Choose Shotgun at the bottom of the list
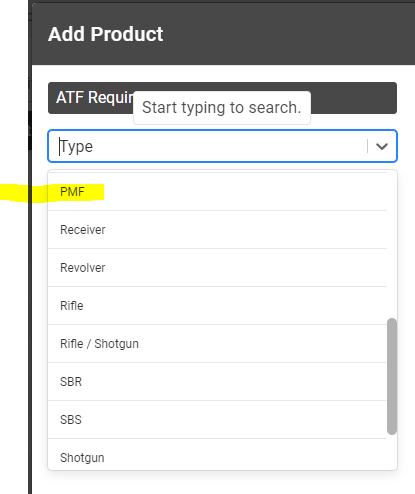The width and height of the screenshot is (415, 494). [x=217, y=455]
